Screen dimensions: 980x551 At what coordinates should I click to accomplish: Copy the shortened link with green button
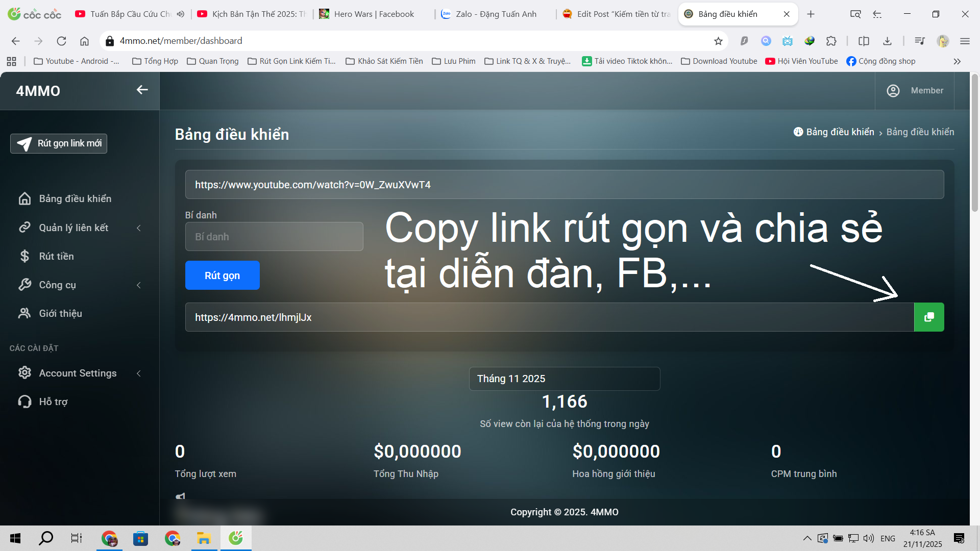coord(928,317)
